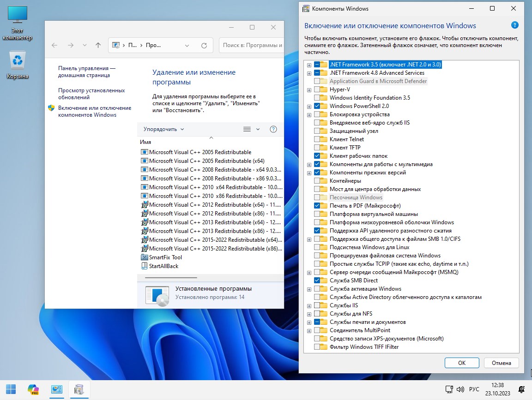Open help in Windows Features dialog
532x400 pixels.
[515, 25]
